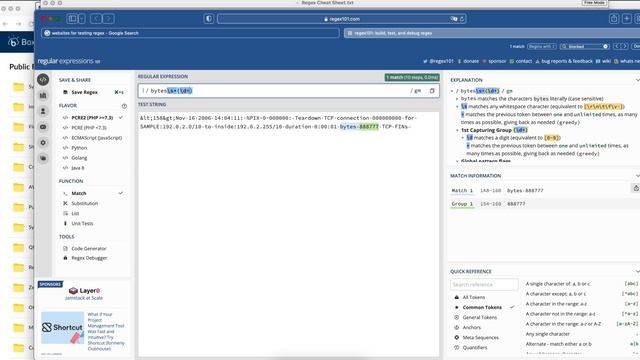
Task: Open the regex quiz gamepad icon in left rail
Action: 43,127
